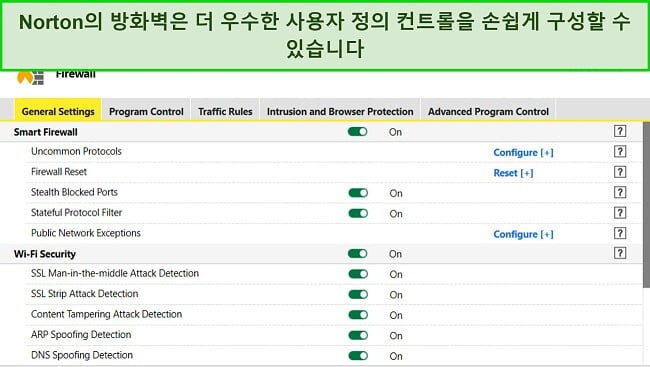
Task: Click Content Tampering Attack Detection label
Action: 107,314
